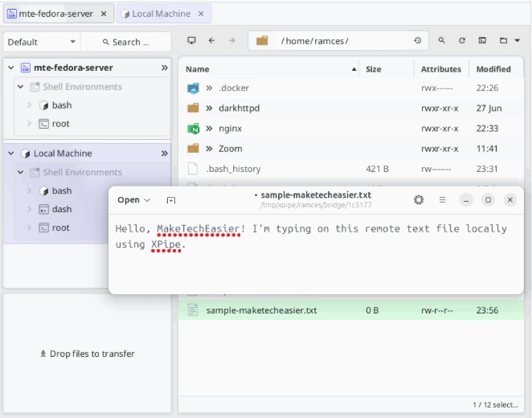This screenshot has height=418, width=532.
Task: Close the mte-fedora-server tab
Action: 104,14
